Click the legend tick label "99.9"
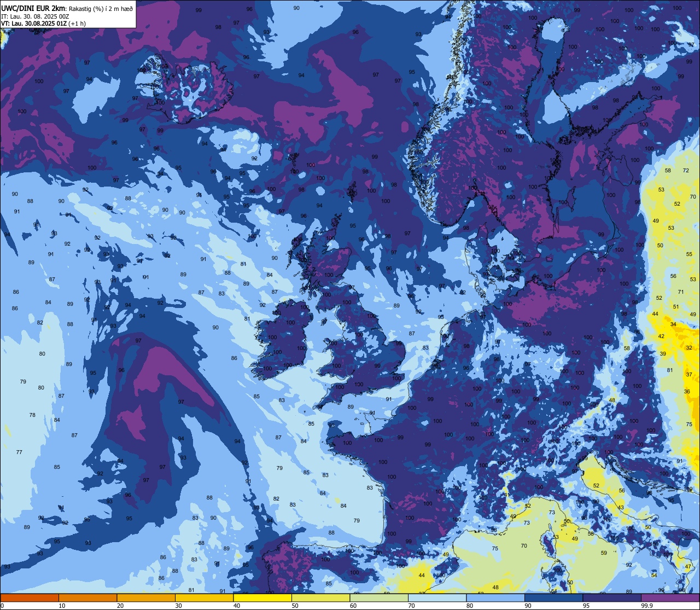 click(x=647, y=606)
